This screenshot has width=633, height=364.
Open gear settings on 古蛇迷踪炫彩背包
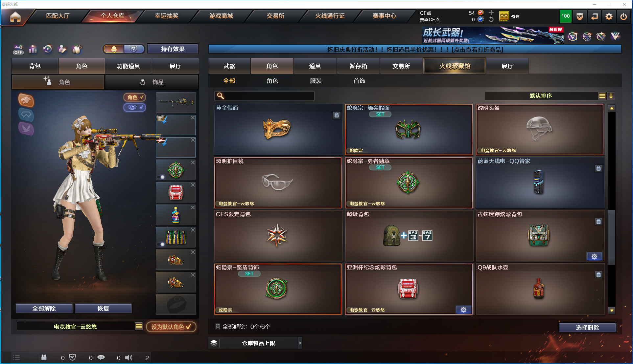594,257
